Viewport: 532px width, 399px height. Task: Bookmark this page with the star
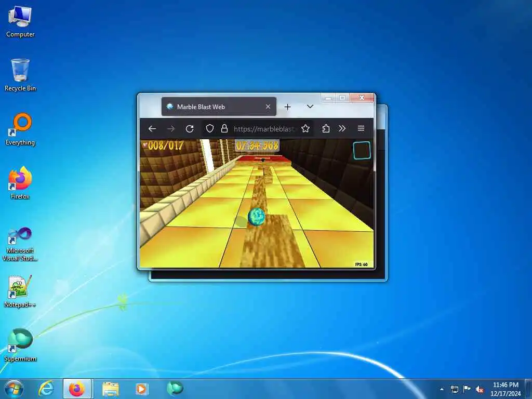tap(305, 129)
